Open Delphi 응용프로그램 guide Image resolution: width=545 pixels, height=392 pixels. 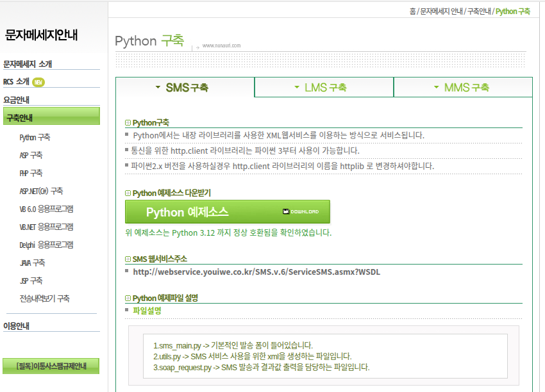click(46, 245)
